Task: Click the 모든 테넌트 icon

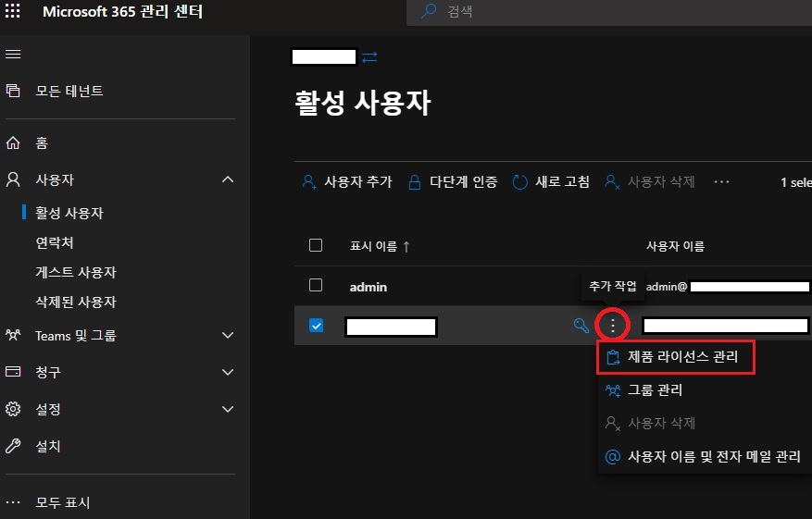Action: (x=13, y=91)
